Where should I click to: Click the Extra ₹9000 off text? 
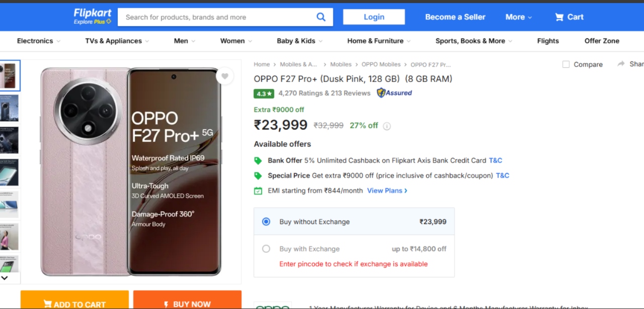(279, 110)
